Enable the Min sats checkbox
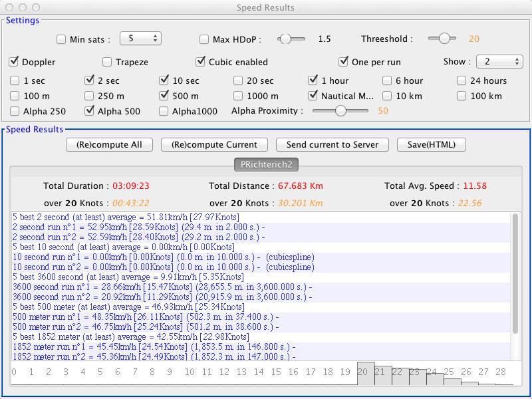 [61, 39]
